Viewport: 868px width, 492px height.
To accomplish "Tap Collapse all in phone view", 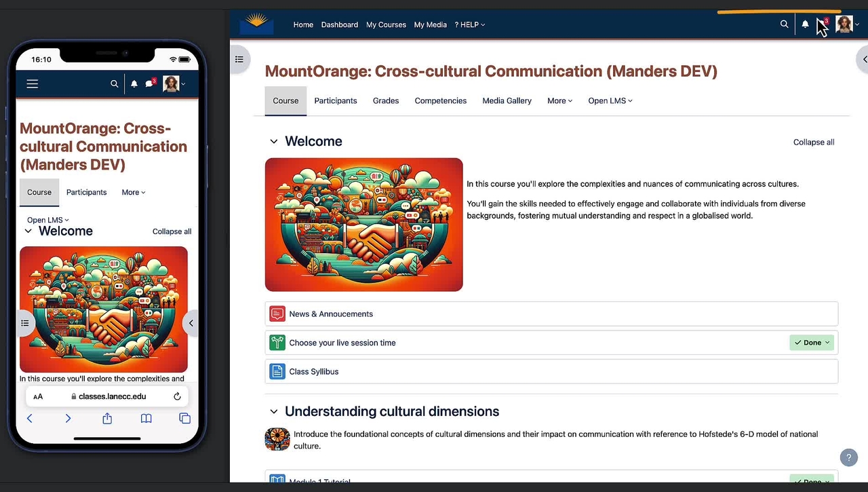I will 172,231.
